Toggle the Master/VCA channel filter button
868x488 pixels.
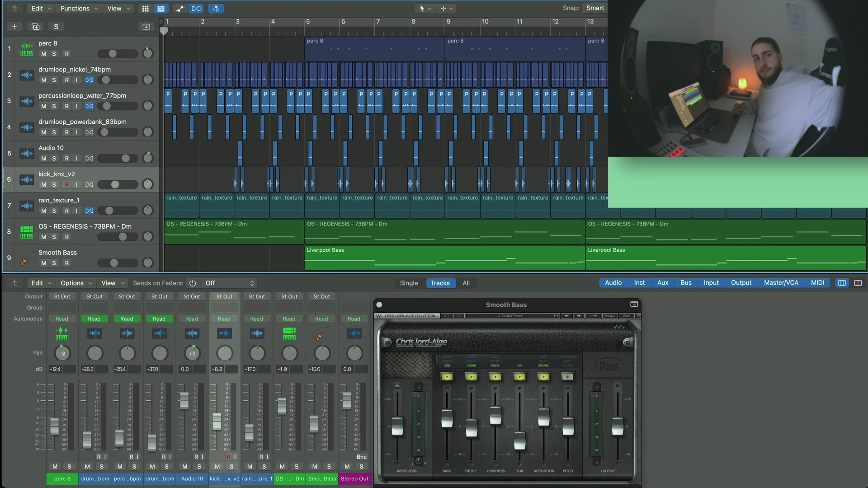pos(781,283)
